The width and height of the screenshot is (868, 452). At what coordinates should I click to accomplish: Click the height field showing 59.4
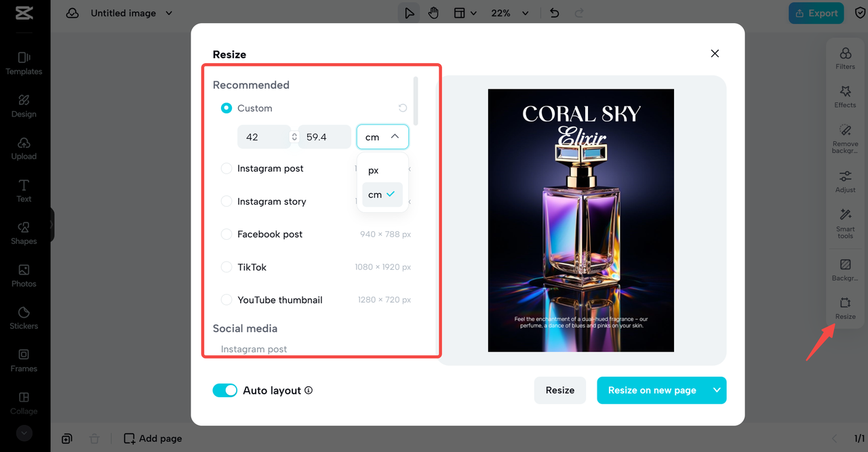point(324,137)
